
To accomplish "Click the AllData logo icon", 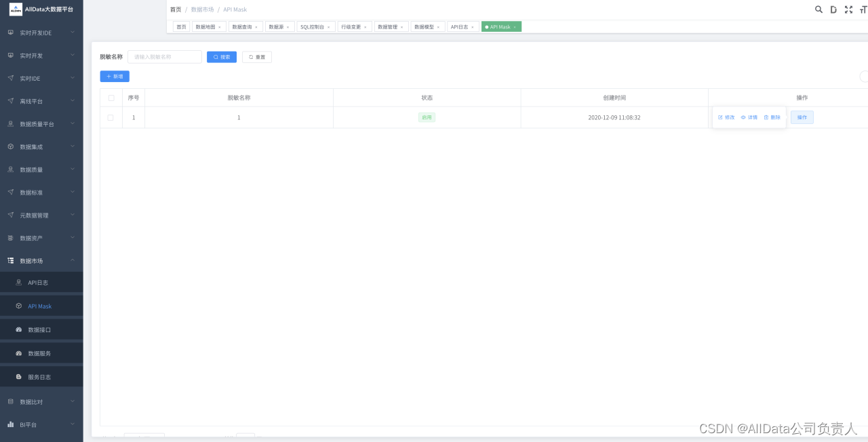I will (16, 9).
